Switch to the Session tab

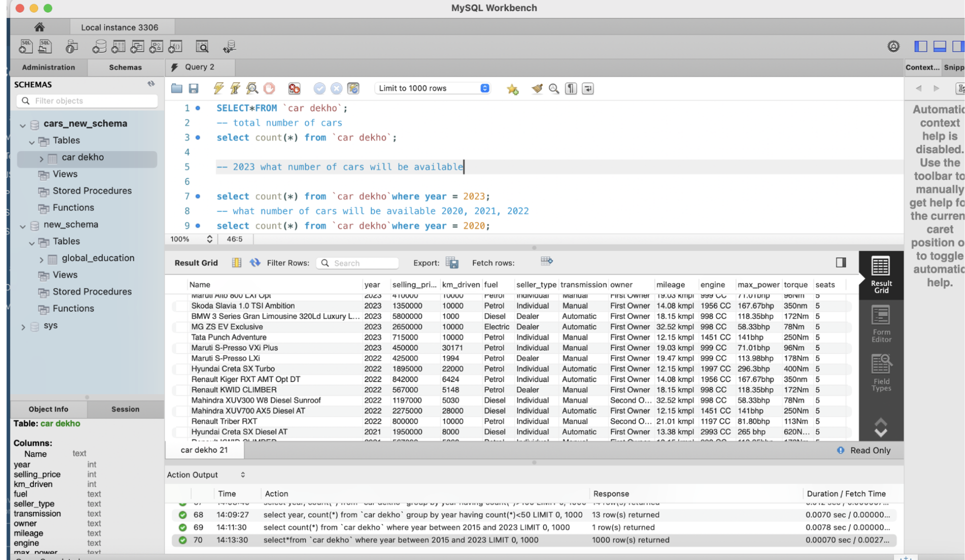125,409
